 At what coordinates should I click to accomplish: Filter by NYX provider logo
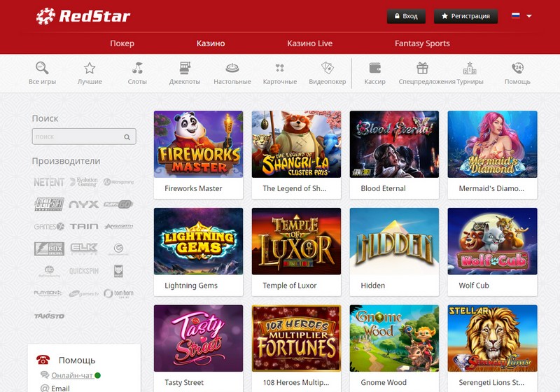coord(83,204)
